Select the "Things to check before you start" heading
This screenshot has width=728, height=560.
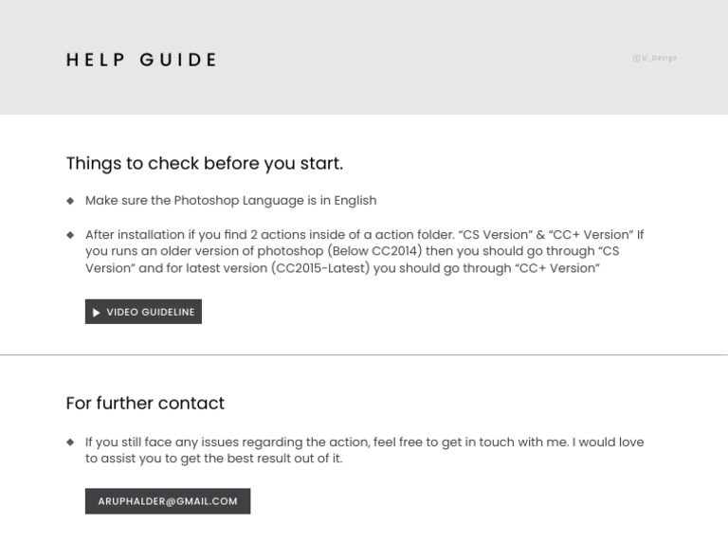(204, 163)
